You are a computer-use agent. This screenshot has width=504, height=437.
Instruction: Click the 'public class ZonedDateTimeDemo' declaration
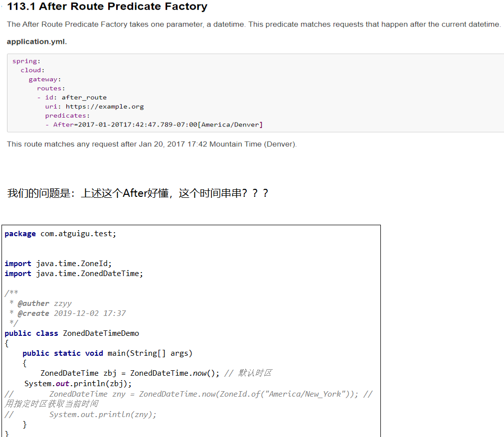[x=72, y=333]
